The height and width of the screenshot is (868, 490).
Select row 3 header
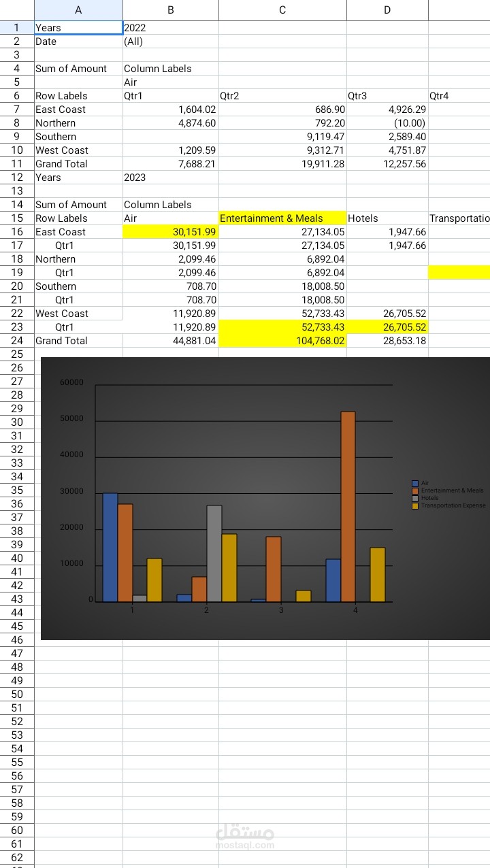pos(17,54)
